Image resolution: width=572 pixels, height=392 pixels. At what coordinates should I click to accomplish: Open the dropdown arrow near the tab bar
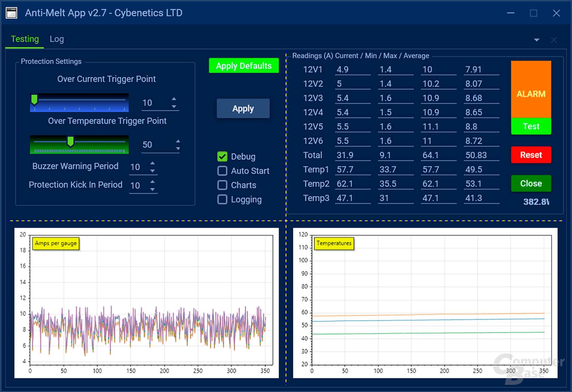(x=537, y=39)
